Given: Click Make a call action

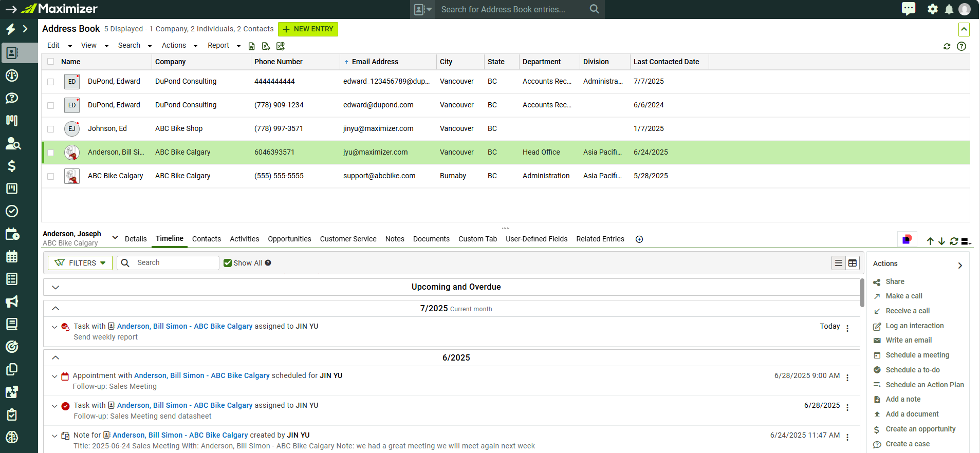Looking at the screenshot, I should 904,296.
